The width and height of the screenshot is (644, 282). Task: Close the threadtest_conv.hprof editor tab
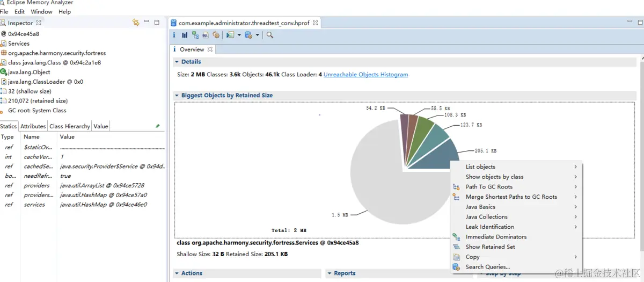(316, 23)
